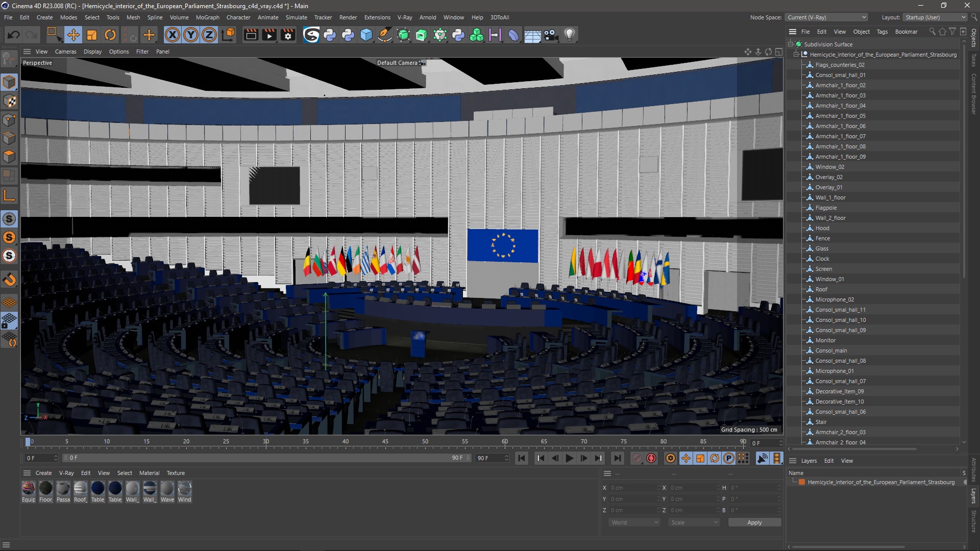Click the Axis L-shaped tool
This screenshot has height=551, width=980.
[x=9, y=196]
